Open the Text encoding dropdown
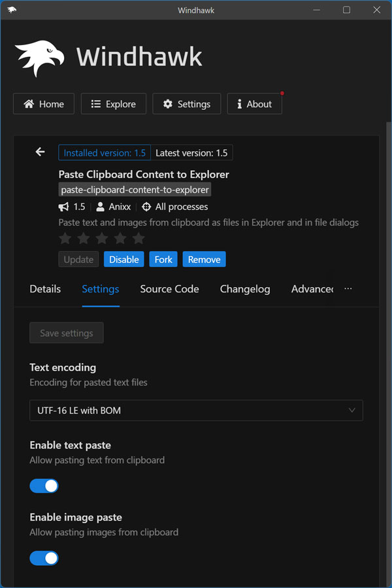Viewport: 392px width, 588px height. [197, 410]
